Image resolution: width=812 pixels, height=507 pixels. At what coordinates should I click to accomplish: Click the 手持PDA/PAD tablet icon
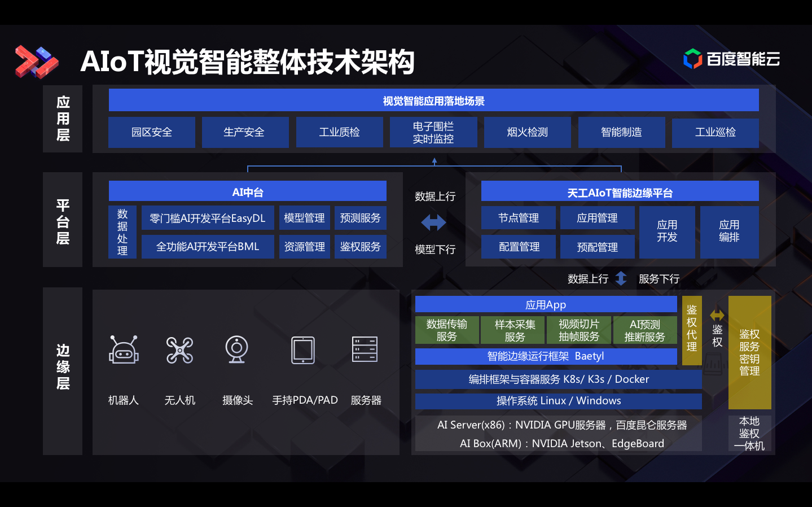pos(302,350)
